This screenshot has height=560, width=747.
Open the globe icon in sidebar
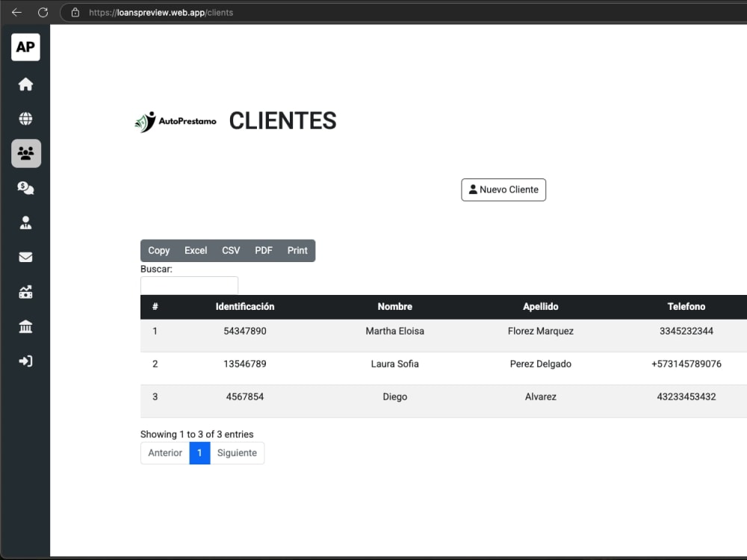[25, 119]
